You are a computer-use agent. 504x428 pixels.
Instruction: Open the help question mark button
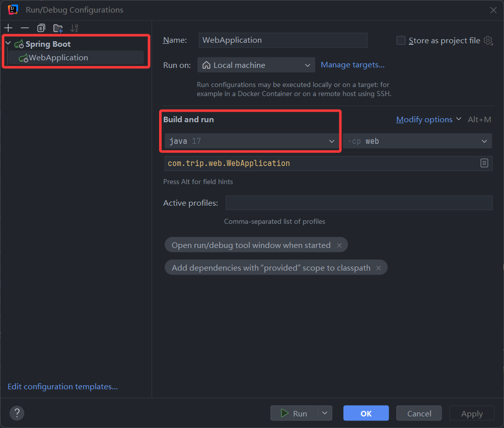click(17, 413)
